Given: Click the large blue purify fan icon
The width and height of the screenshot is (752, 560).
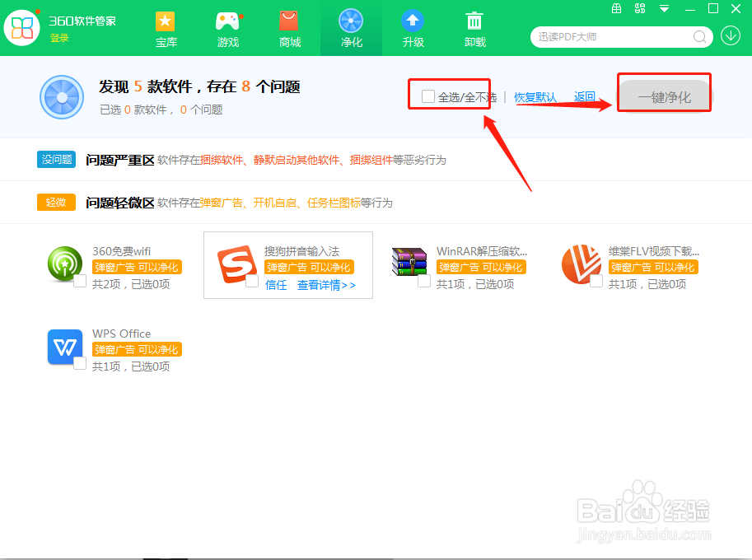Looking at the screenshot, I should coord(62,97).
